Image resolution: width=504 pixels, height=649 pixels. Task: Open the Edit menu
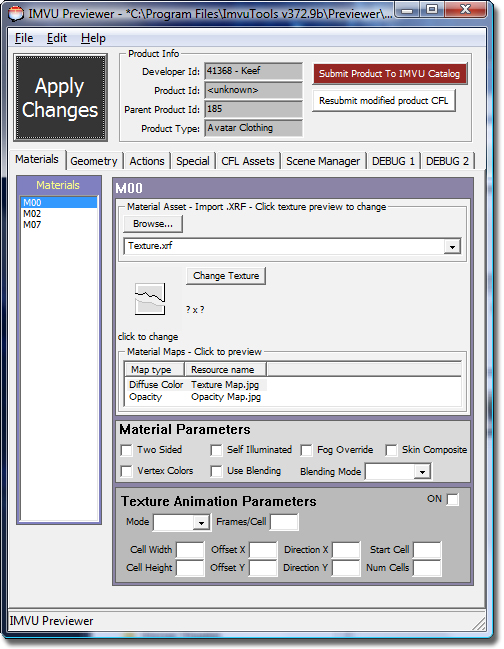point(57,38)
